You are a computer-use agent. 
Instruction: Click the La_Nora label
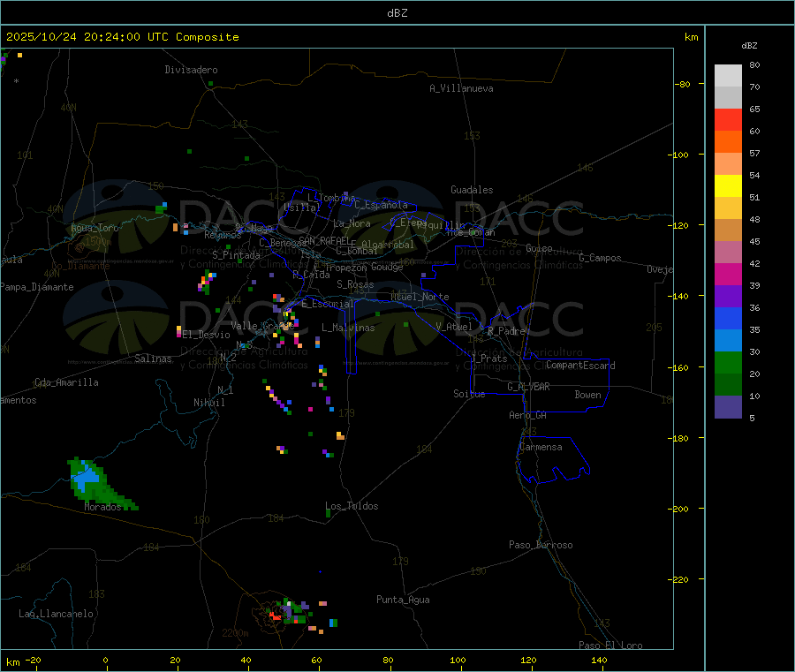[x=352, y=223]
